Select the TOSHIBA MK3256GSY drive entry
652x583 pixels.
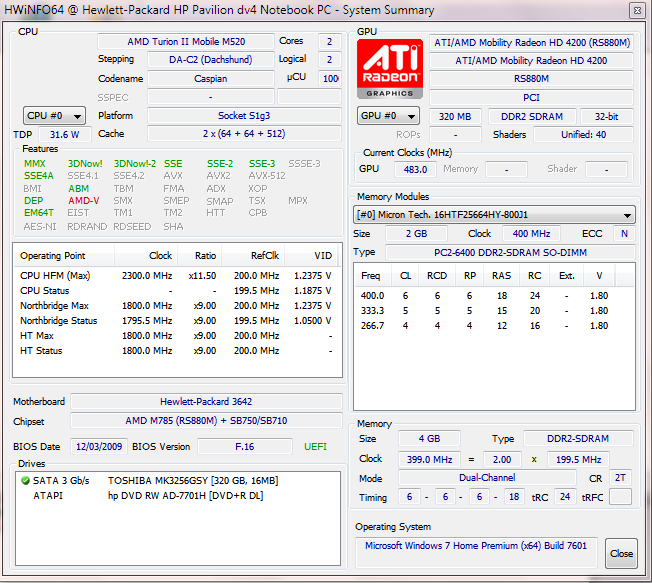point(178,481)
